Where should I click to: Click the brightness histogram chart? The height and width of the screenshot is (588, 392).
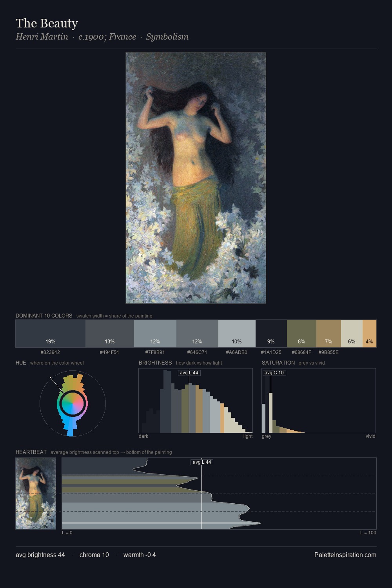click(196, 401)
